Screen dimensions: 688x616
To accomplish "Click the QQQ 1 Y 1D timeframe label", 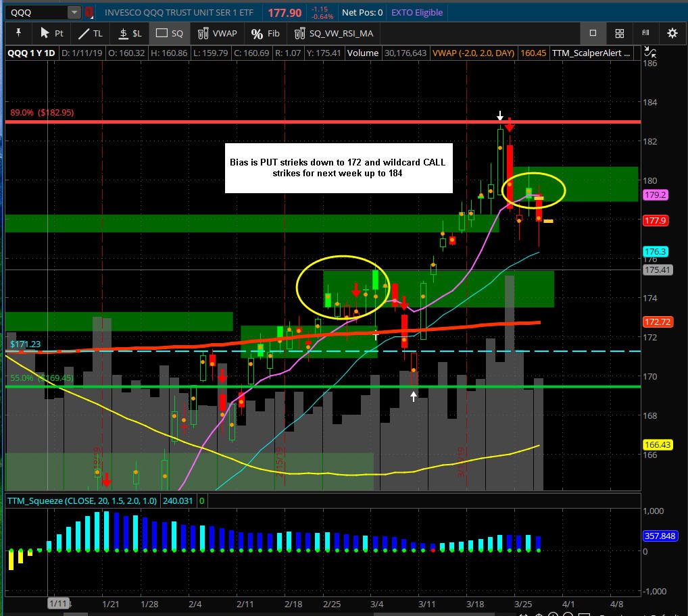I will click(x=31, y=53).
